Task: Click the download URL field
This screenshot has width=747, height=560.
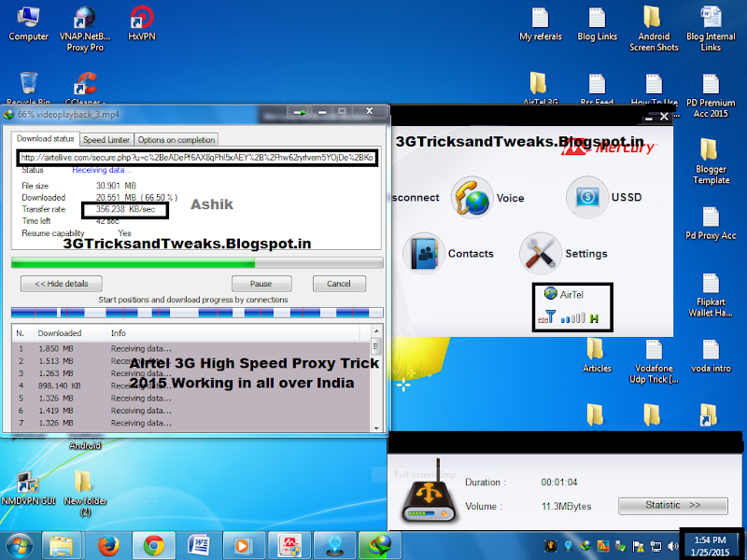Action: click(197, 158)
